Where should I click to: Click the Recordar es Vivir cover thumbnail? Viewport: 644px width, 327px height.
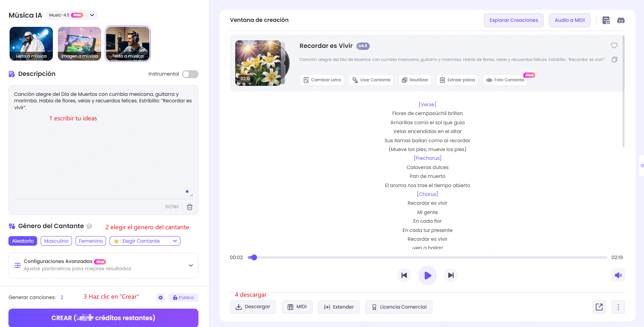click(258, 63)
